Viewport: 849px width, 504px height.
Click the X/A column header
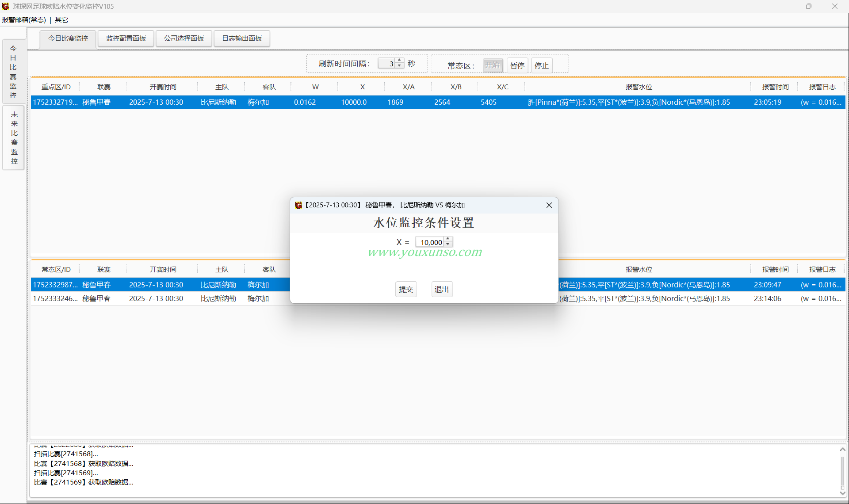point(409,87)
